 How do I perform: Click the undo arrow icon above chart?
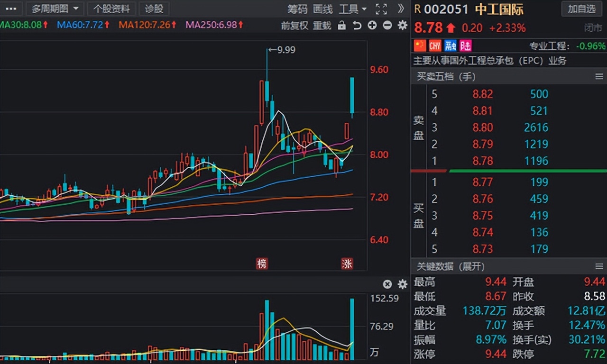[x=357, y=26]
